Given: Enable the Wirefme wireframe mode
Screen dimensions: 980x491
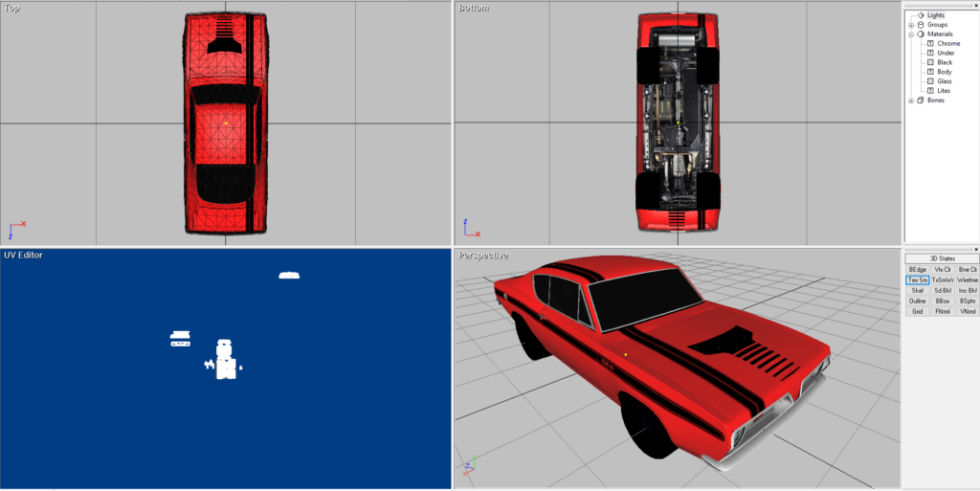Looking at the screenshot, I should click(968, 279).
